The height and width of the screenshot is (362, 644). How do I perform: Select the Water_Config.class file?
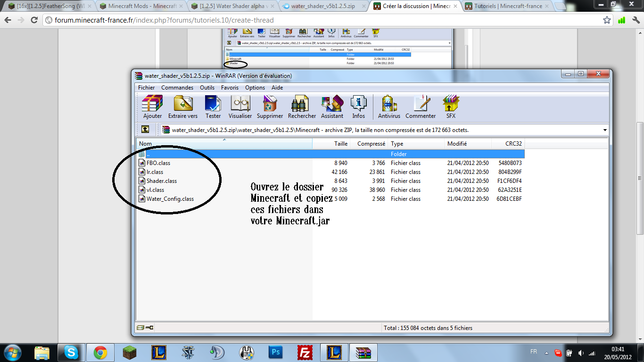(x=170, y=199)
